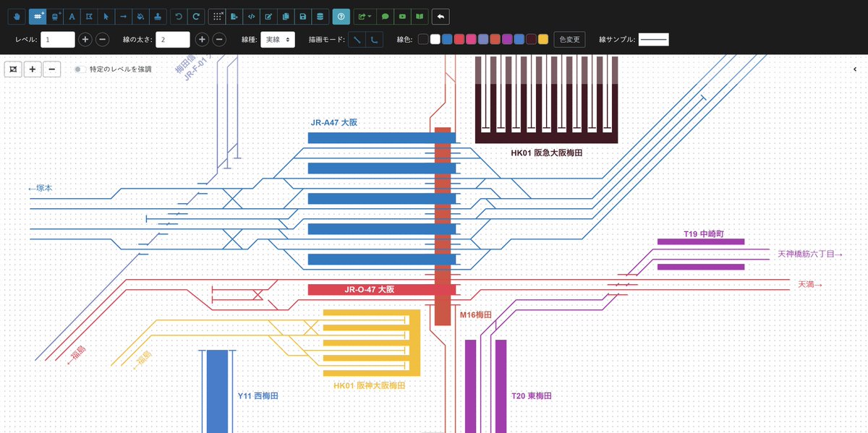Pick the black line color swatch

423,40
